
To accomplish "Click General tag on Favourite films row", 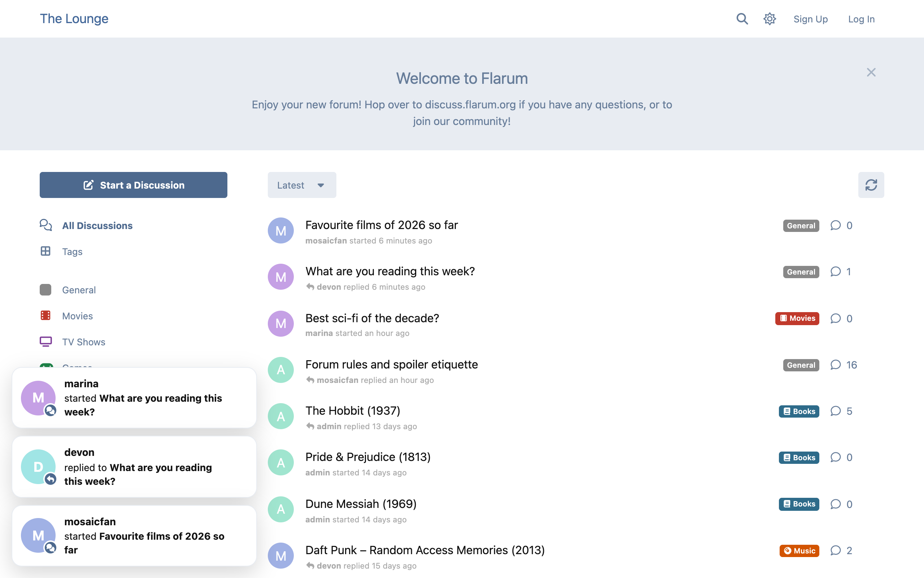I will pos(801,225).
